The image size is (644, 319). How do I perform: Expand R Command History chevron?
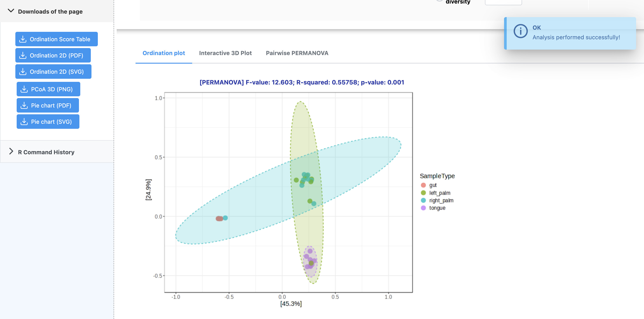[x=11, y=151]
